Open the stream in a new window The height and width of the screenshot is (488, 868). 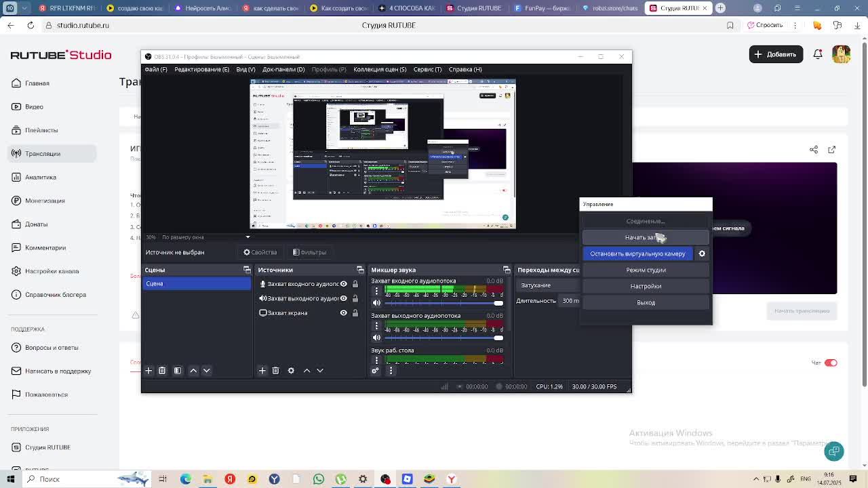click(832, 150)
